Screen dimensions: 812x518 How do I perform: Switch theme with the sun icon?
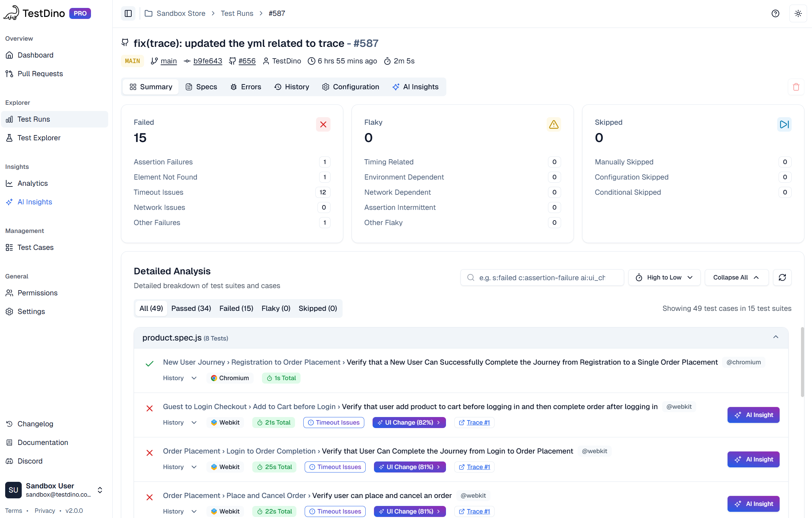(798, 13)
